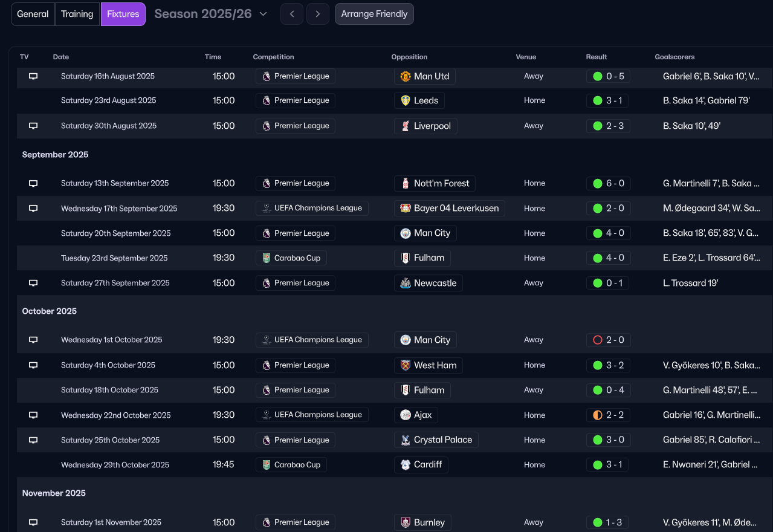
Task: Click the Arrange Friendly button
Action: (374, 14)
